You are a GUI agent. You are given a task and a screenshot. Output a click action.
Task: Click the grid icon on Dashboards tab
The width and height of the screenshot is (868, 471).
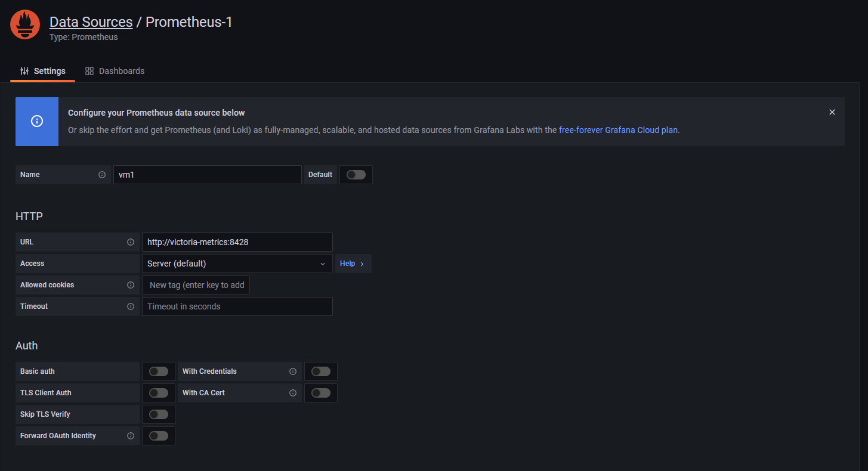point(89,71)
